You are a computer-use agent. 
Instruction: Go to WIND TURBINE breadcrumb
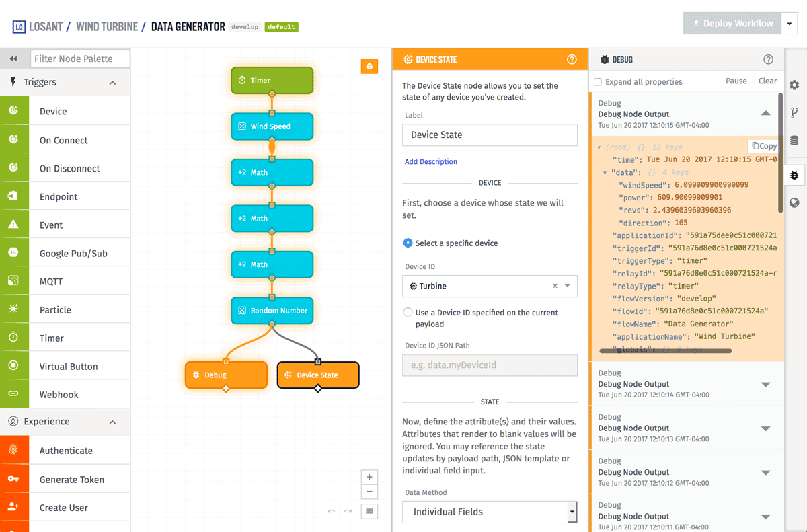107,27
